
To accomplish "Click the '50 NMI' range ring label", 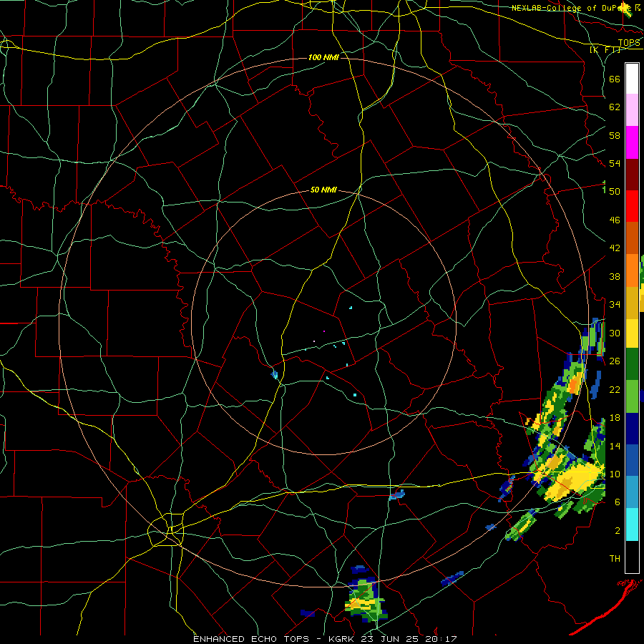I will click(323, 190).
